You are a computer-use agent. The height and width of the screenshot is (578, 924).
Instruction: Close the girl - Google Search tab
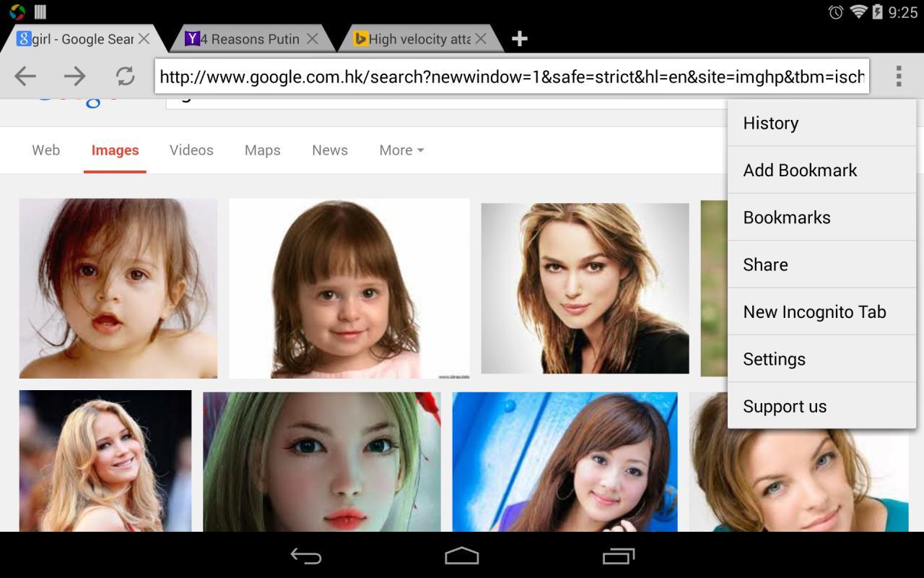click(x=144, y=39)
